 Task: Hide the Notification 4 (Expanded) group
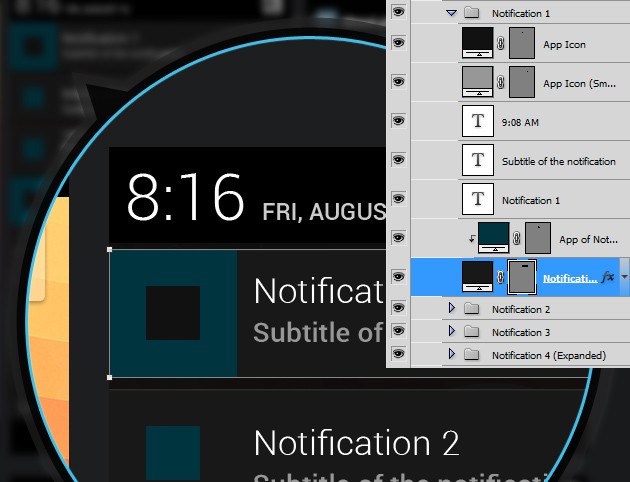[x=398, y=353]
